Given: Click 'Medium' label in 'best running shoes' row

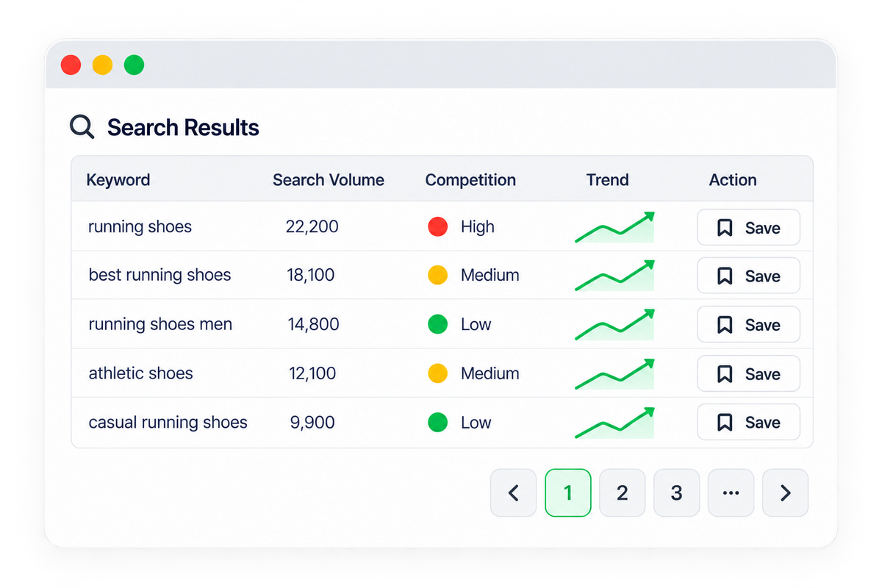Looking at the screenshot, I should pyautogui.click(x=490, y=275).
